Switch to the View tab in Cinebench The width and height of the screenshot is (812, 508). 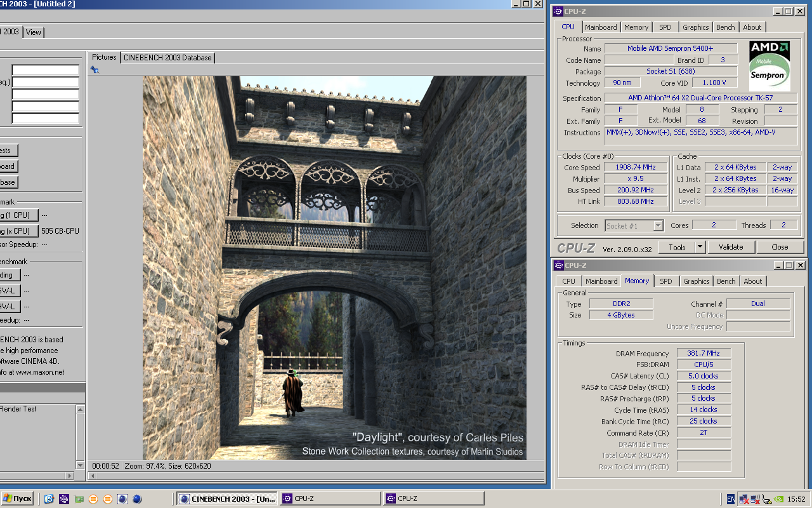[x=34, y=32]
